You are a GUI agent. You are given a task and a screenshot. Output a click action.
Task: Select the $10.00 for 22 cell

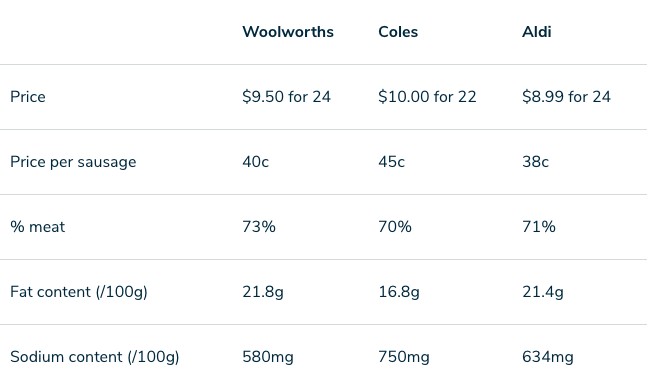click(x=427, y=97)
